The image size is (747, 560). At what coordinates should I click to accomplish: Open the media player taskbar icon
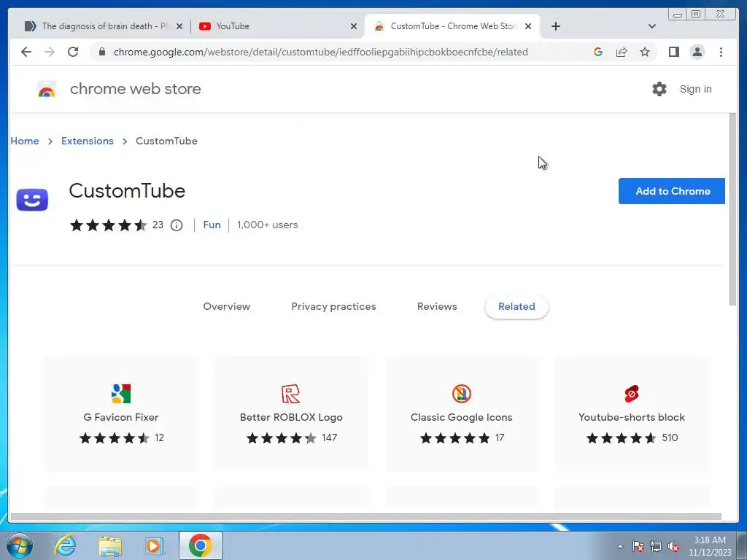155,545
